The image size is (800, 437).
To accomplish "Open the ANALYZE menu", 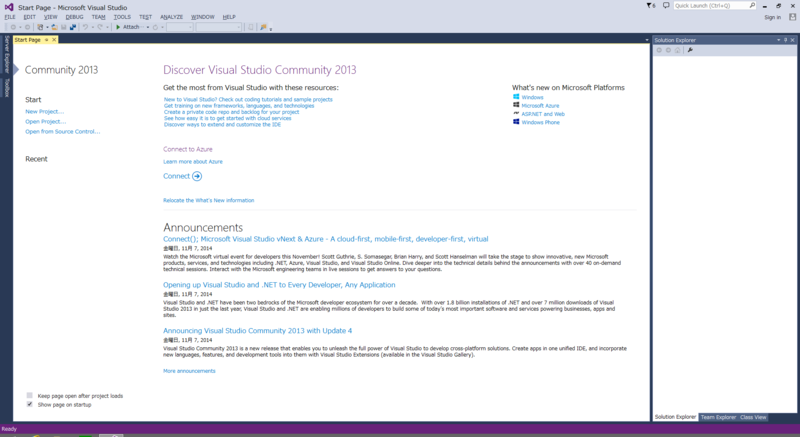I will coord(171,17).
